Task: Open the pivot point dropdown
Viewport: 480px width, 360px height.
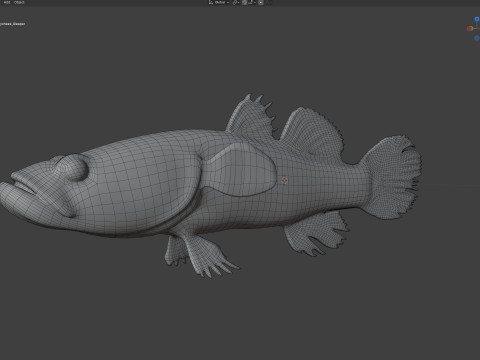Action: tap(236, 2)
